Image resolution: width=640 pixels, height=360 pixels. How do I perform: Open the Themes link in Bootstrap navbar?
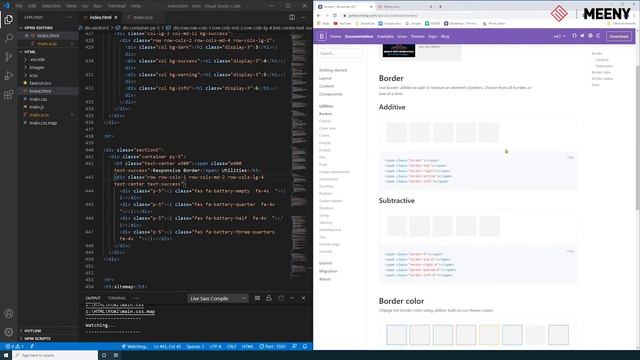tap(418, 36)
